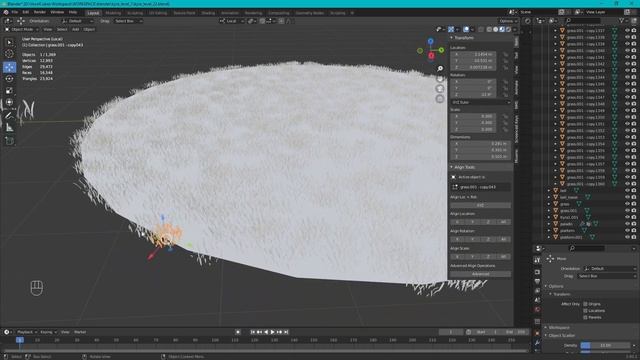Image resolution: width=640 pixels, height=360 pixels.
Task: Open the Tool properties tab icon
Action: tap(537, 260)
